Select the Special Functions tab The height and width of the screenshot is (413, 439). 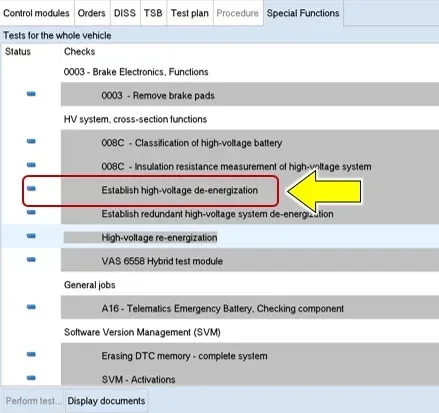[303, 13]
